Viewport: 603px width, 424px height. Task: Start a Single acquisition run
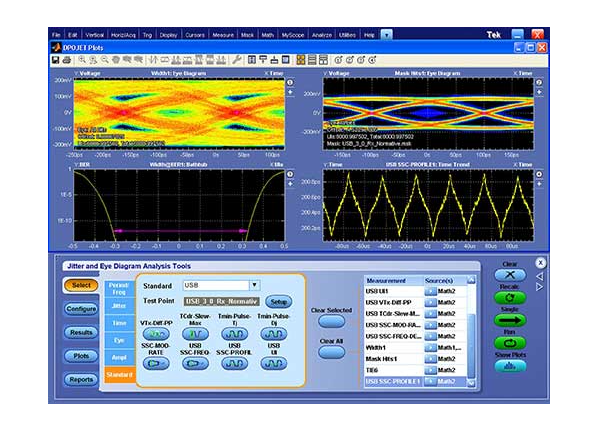point(509,321)
